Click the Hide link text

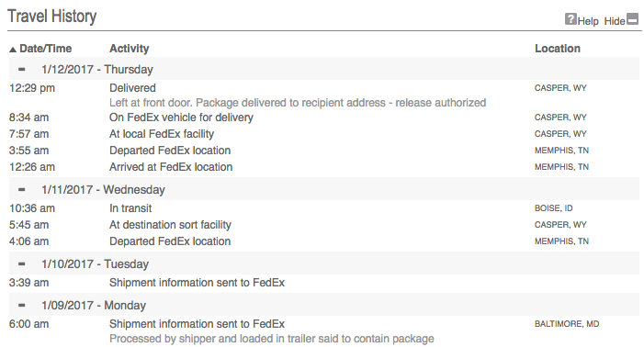coord(615,21)
